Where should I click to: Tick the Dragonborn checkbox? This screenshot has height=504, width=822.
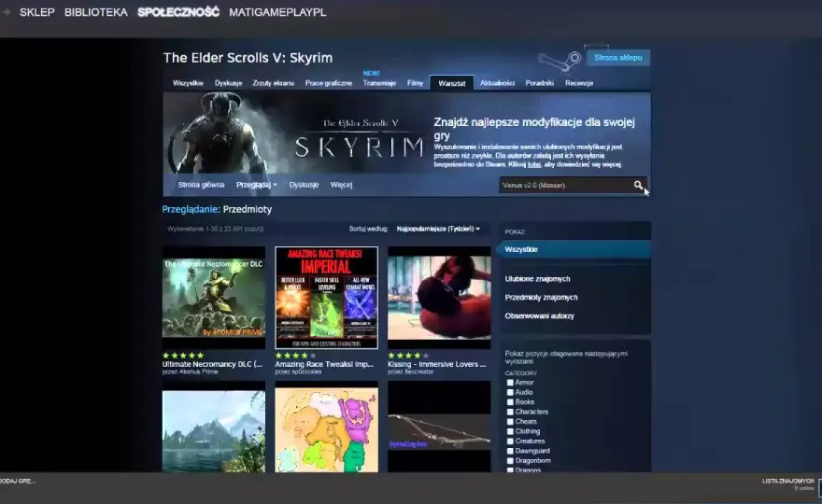(510, 460)
